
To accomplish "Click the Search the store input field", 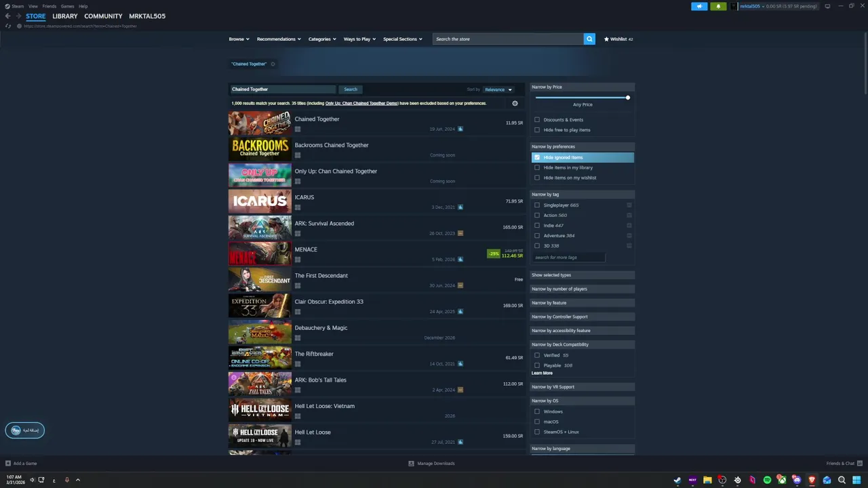I will coord(508,39).
